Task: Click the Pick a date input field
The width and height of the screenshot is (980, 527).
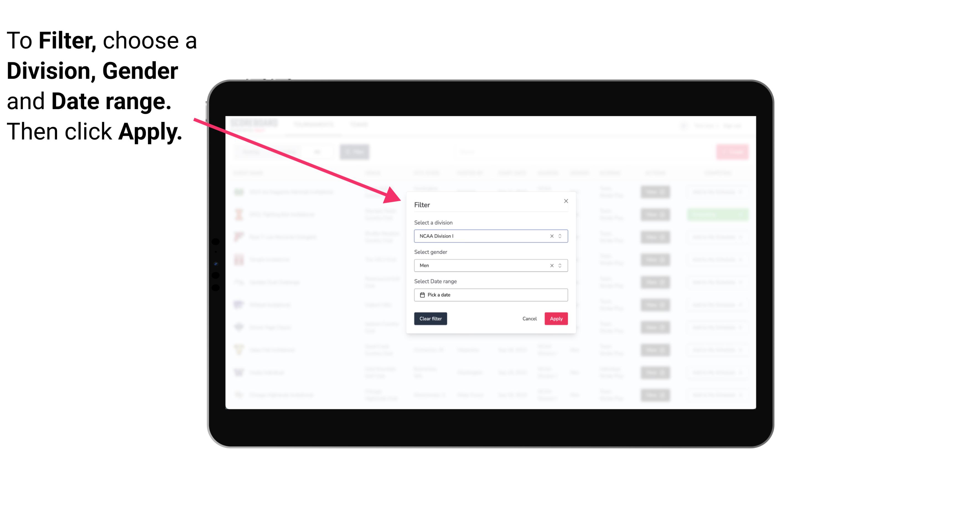Action: pyautogui.click(x=491, y=295)
